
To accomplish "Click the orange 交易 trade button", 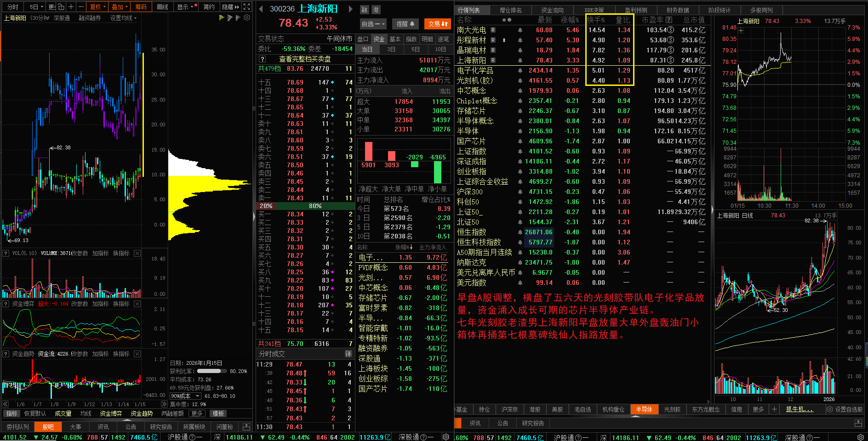I will (x=438, y=24).
